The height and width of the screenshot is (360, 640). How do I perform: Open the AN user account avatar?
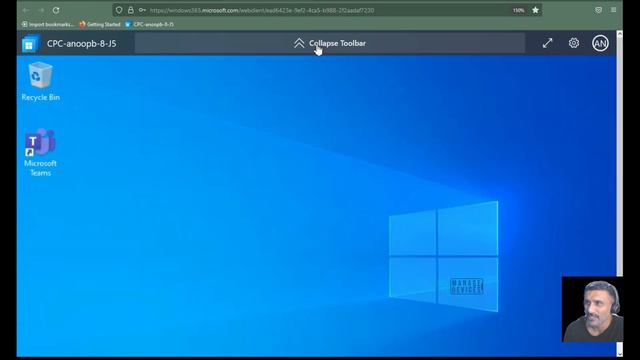[x=600, y=43]
